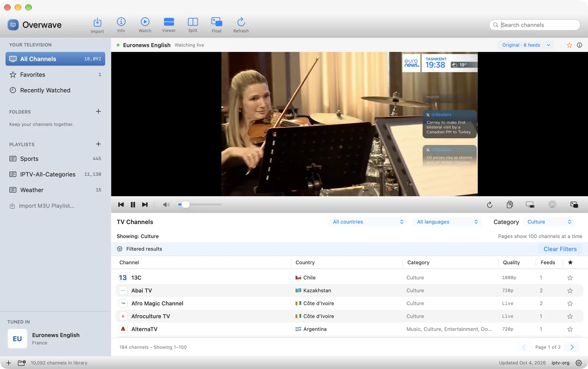Favorite the 13C channel star
The image size is (588, 369).
(x=570, y=278)
